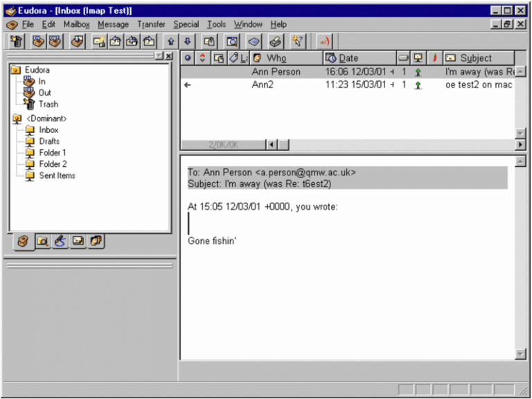Open the Transfer menu
Viewport: 532px width, 399px height.
coord(151,24)
